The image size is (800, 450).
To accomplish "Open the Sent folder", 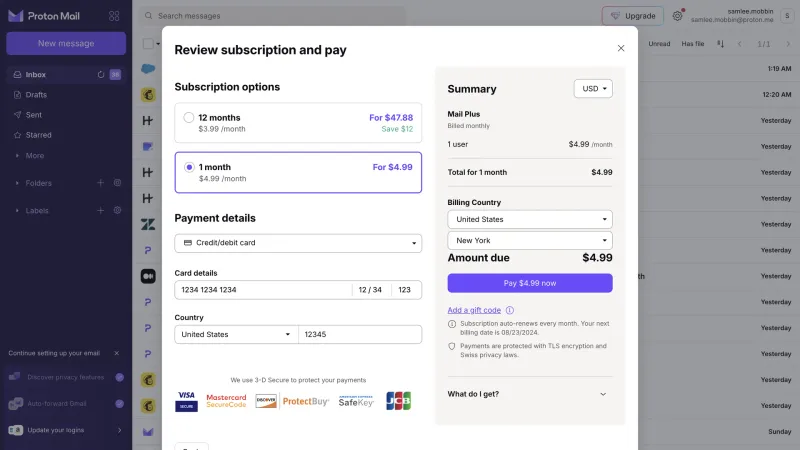I will tap(34, 115).
